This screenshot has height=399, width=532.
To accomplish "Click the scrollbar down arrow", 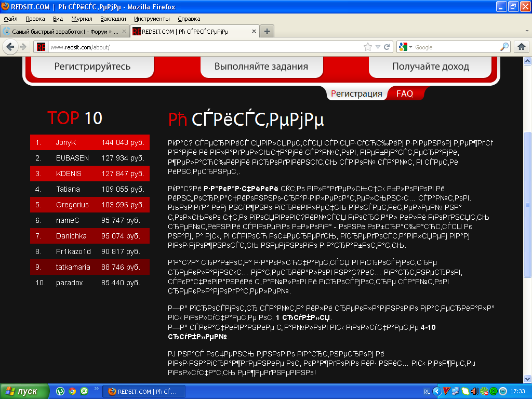I will click(528, 379).
